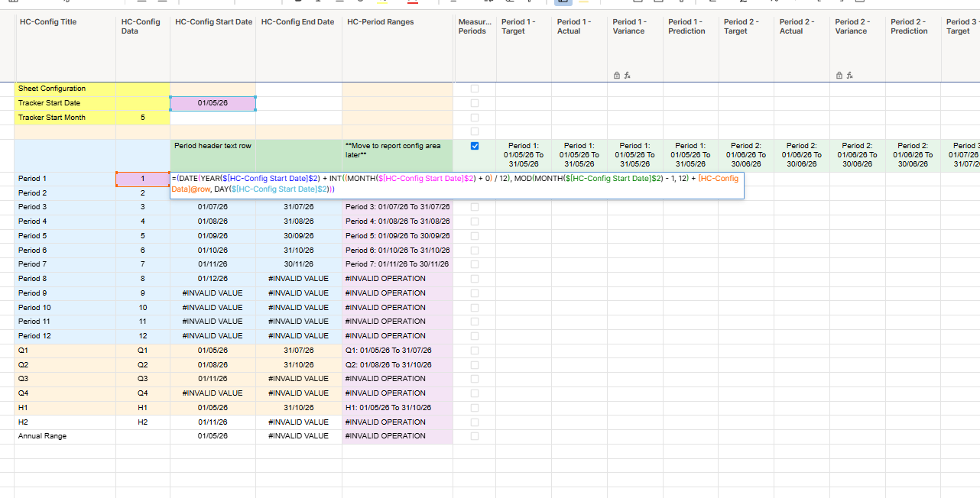Click the H2 data cell

(143, 422)
